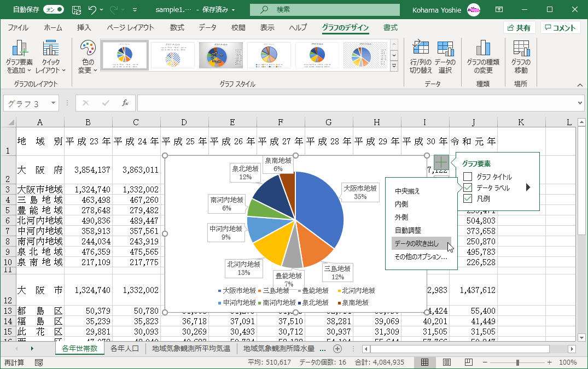
Task: Click macro recording icon in status bar
Action: 39,362
